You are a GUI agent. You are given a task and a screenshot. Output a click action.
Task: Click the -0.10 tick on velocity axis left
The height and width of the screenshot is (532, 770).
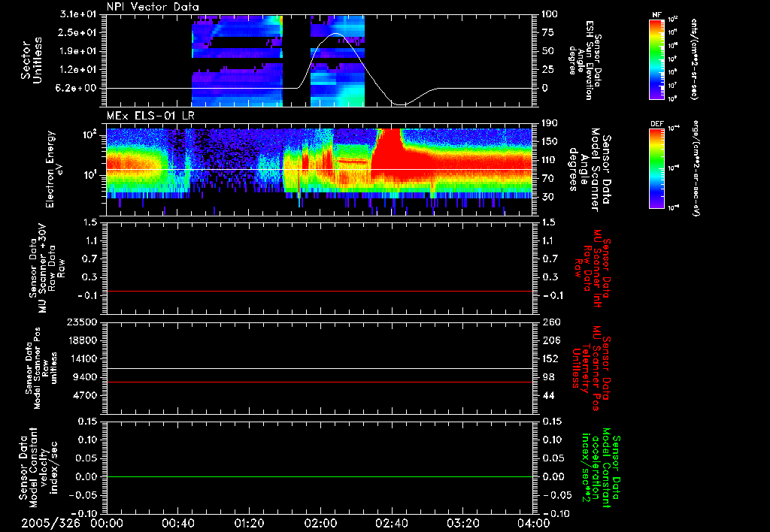pos(82,513)
